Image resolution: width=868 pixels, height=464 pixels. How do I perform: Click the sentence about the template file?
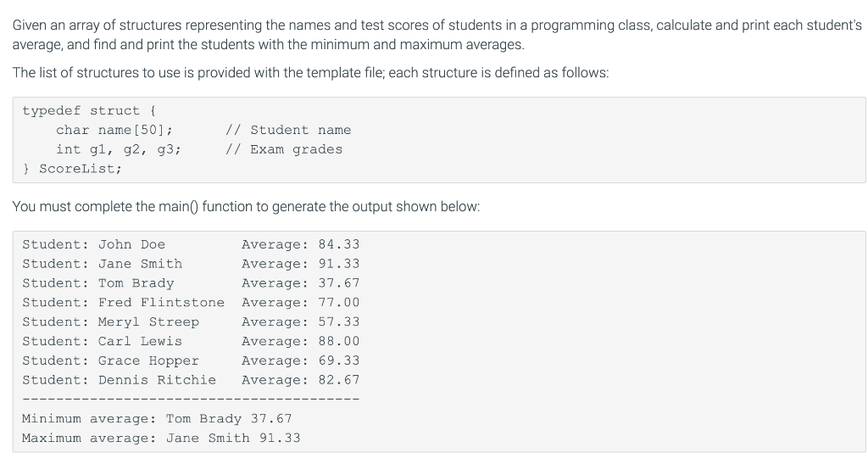pos(310,73)
